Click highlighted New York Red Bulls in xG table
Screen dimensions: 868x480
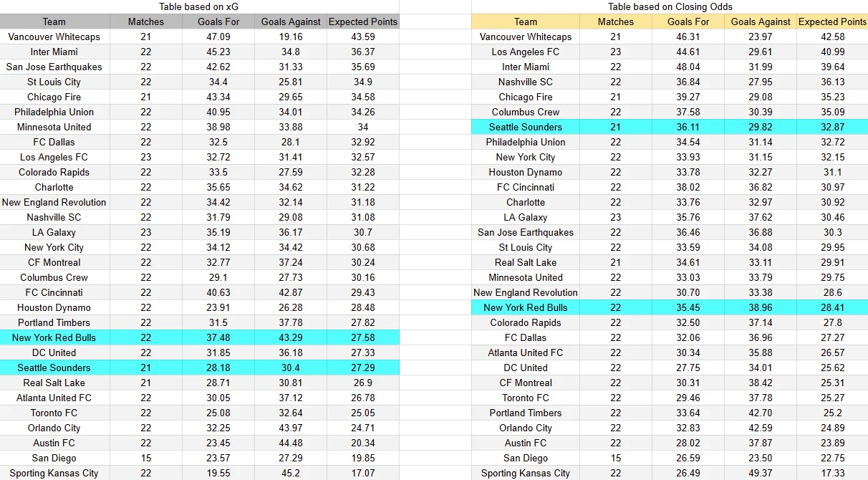pos(54,337)
